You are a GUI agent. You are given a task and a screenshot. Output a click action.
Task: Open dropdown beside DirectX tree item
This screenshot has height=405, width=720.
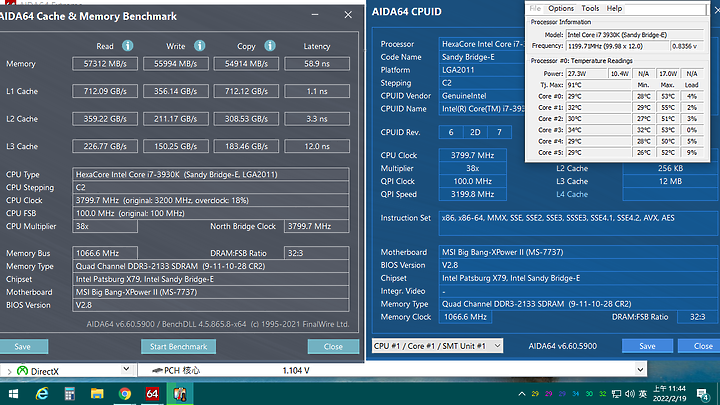126,369
